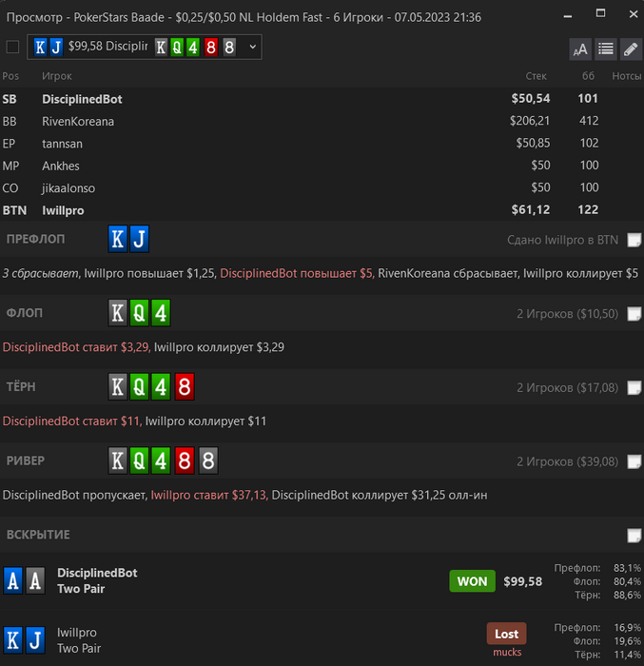The width and height of the screenshot is (644, 666).
Task: Click the '2 Игроков ($10,50)' pot text
Action: (x=567, y=314)
